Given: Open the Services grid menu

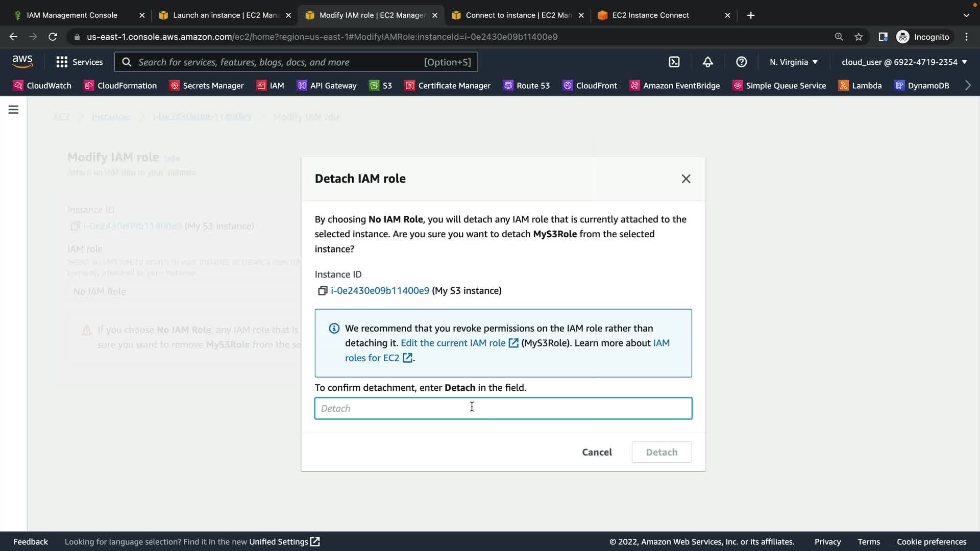Looking at the screenshot, I should click(80, 62).
